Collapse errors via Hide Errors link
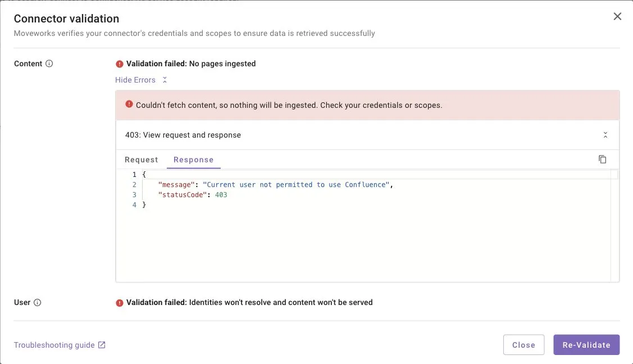The image size is (633, 364). pyautogui.click(x=141, y=80)
